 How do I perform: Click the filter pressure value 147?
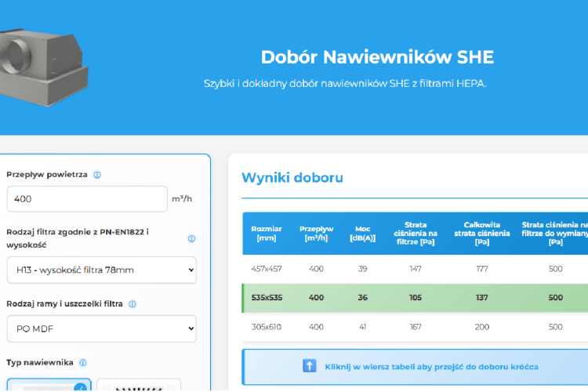tap(416, 269)
